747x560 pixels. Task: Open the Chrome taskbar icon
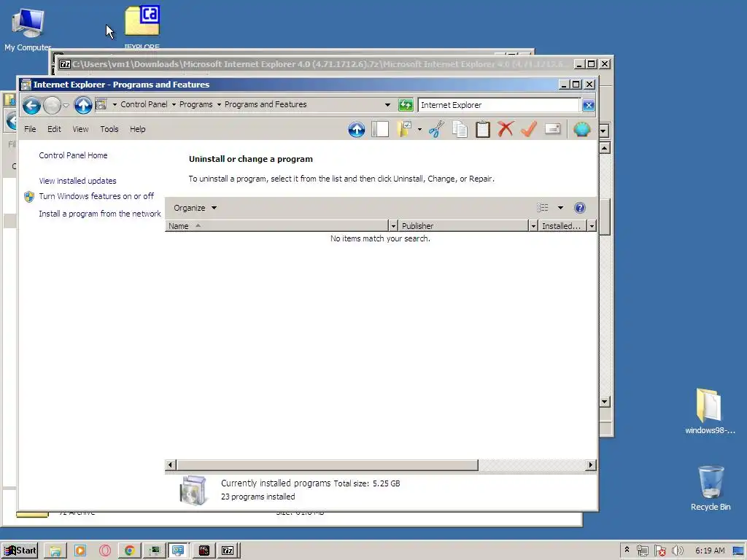point(130,551)
